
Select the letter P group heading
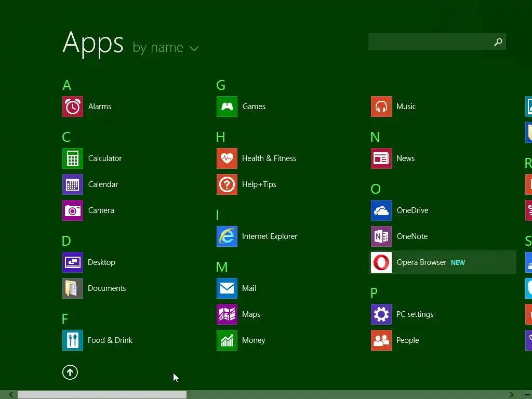(x=374, y=293)
